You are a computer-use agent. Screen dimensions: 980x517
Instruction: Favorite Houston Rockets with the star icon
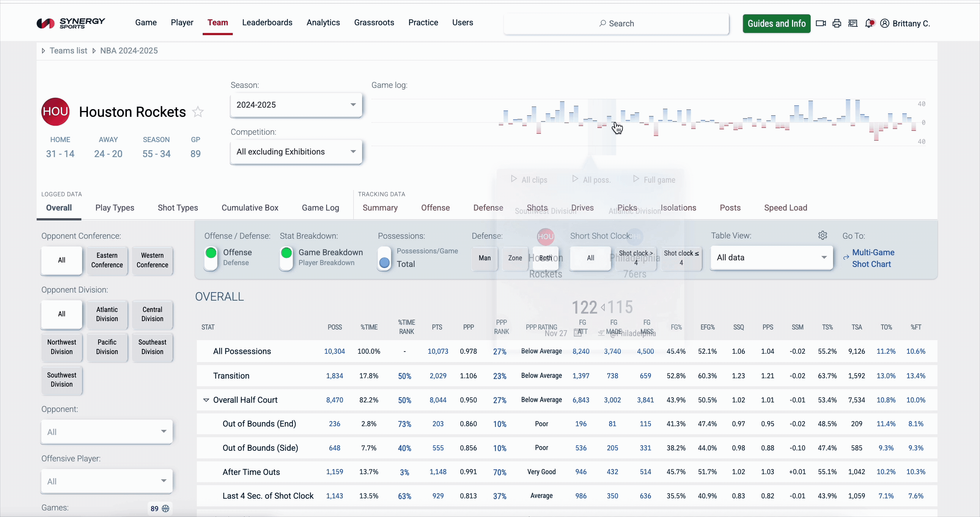coord(198,112)
